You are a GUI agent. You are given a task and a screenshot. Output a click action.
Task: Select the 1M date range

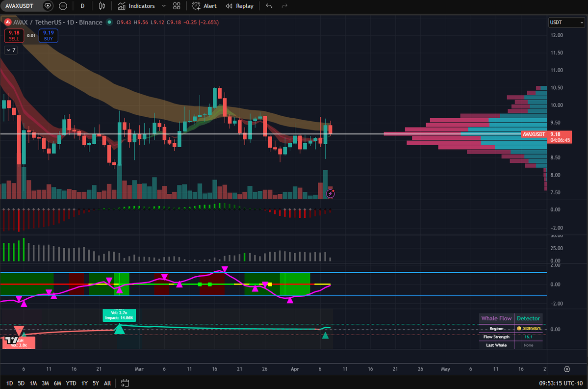33,383
